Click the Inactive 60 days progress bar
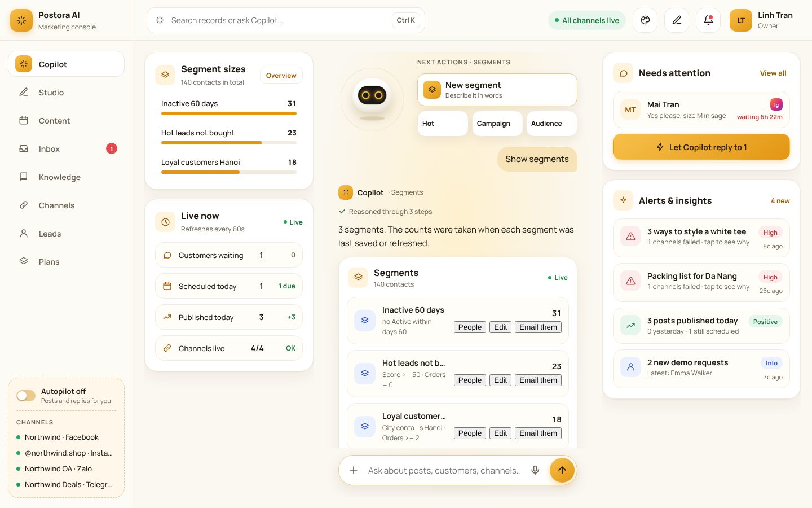Viewport: 812px width, 508px height. (228, 113)
